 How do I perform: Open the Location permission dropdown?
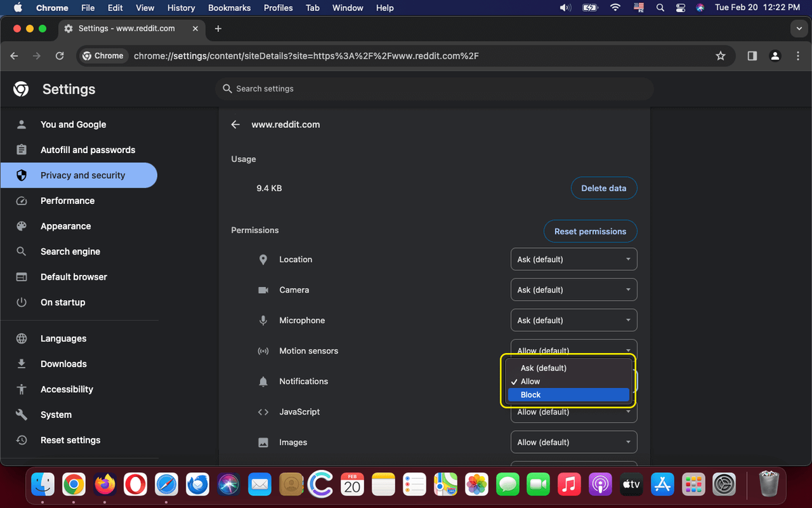click(x=573, y=259)
